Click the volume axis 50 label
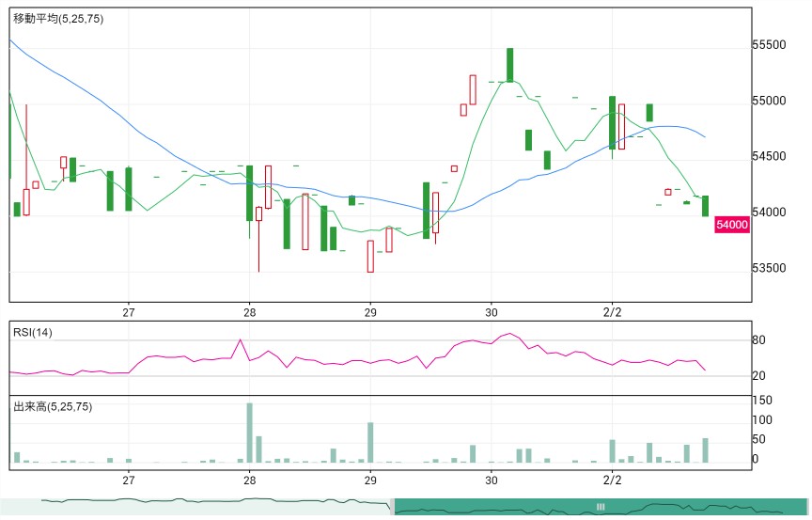Screen dimensions: 812x520 tap(758, 439)
